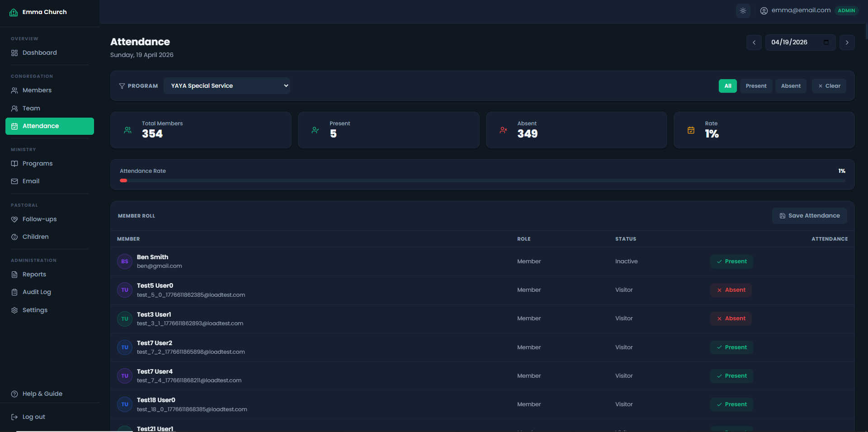Viewport: 868px width, 432px height.
Task: Click the Absent card person-x icon
Action: click(503, 130)
